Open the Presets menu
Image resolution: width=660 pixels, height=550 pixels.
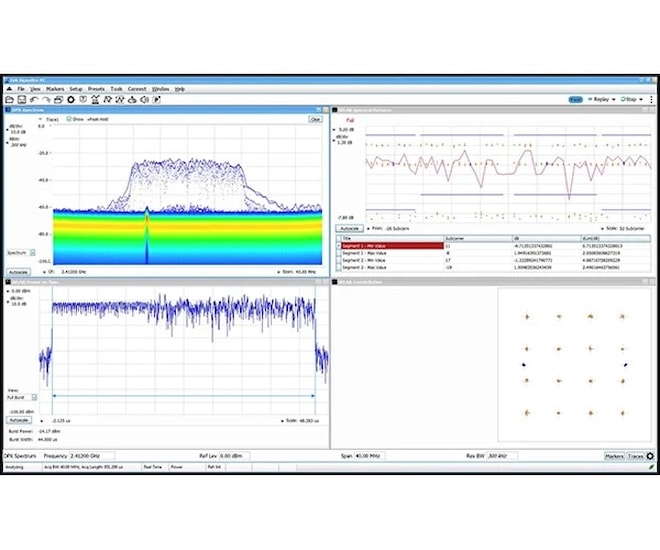coord(96,88)
